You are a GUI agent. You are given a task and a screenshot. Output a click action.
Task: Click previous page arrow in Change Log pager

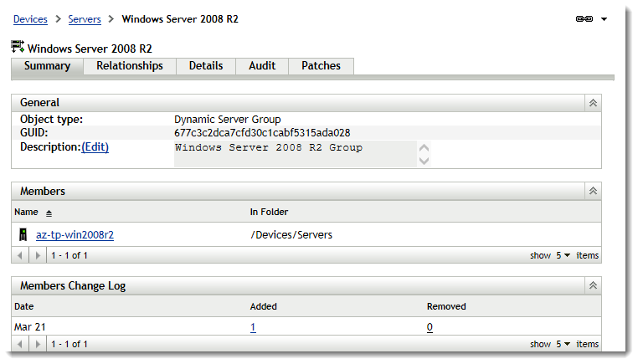click(23, 344)
